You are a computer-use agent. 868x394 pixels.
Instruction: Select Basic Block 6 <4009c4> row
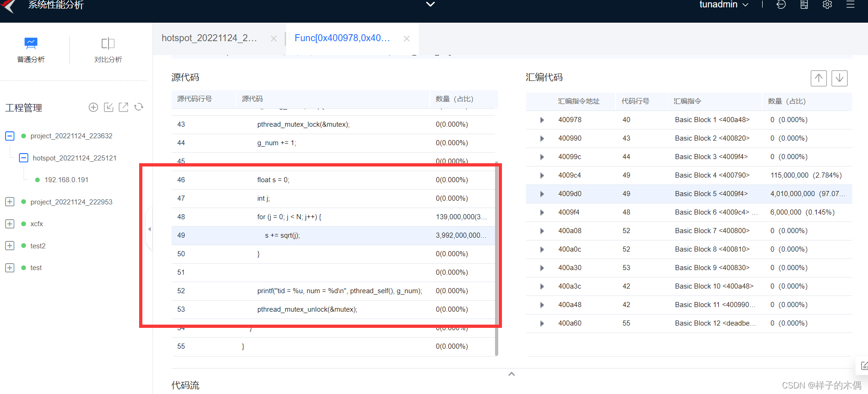click(x=689, y=212)
